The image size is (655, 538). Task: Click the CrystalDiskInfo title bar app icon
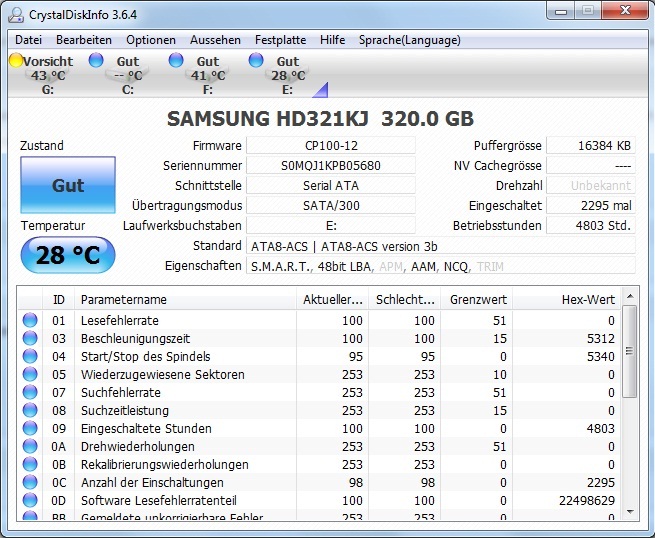click(16, 15)
